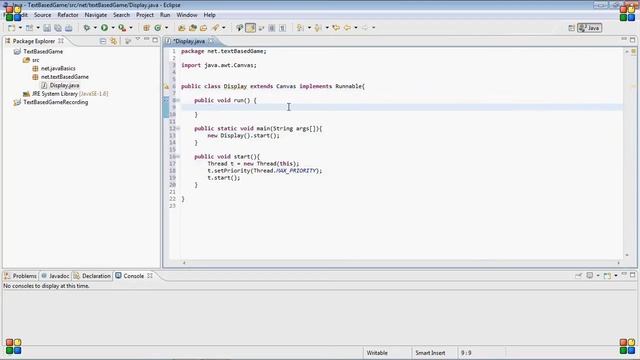Open the Help menu
This screenshot has width=640, height=360.
pyautogui.click(x=209, y=15)
